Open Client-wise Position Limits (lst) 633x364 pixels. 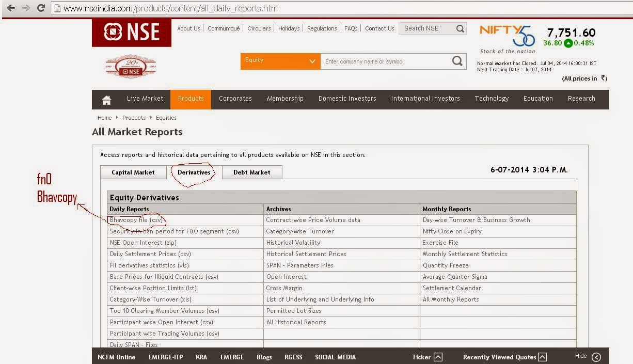(153, 288)
